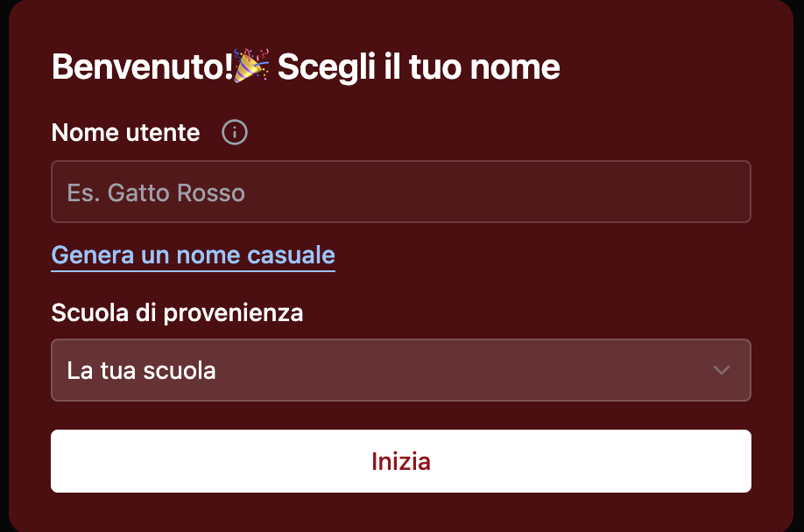Expand the school list using the down arrow
804x532 pixels.
click(x=721, y=370)
